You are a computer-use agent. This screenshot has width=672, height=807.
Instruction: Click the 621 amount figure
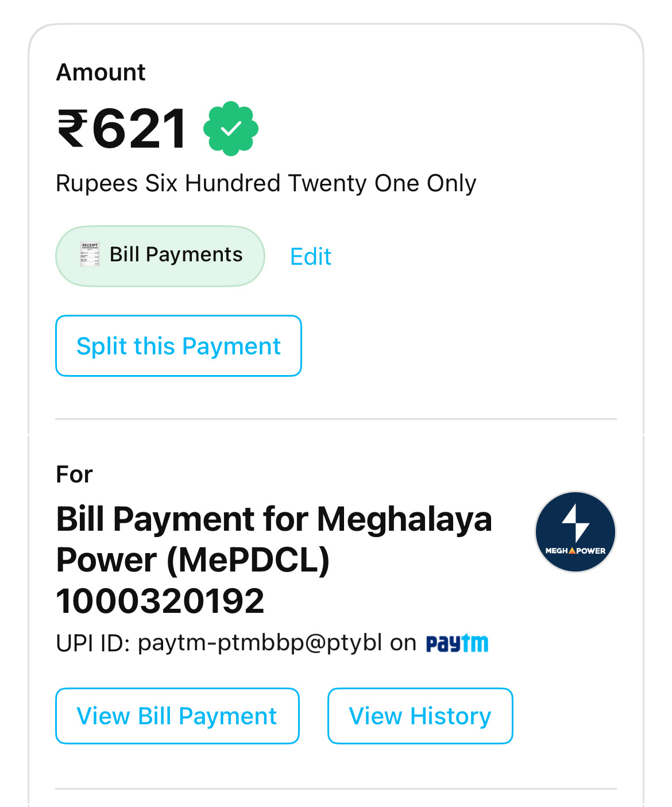pyautogui.click(x=140, y=129)
